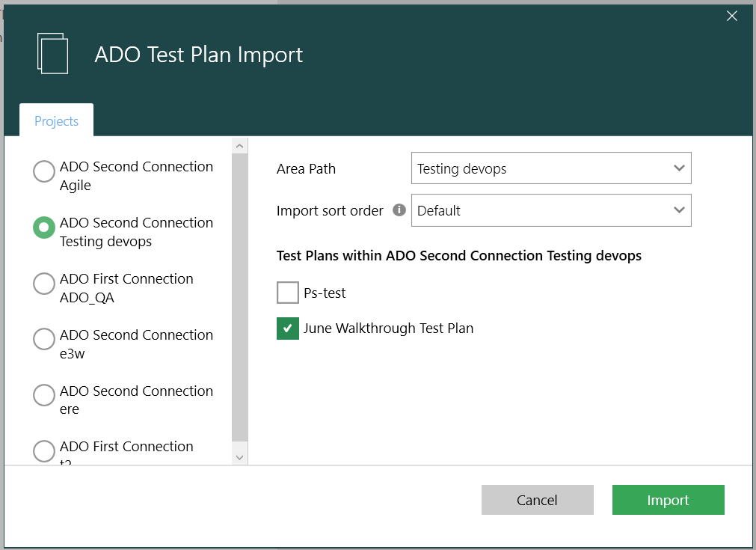Select the ADO Second Connection ere project
This screenshot has height=550, width=756.
(43, 395)
